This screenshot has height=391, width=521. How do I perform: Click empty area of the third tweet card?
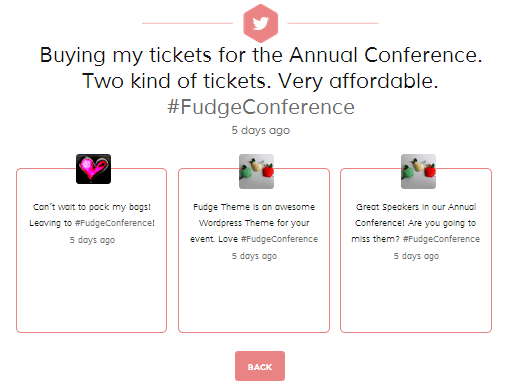416,297
